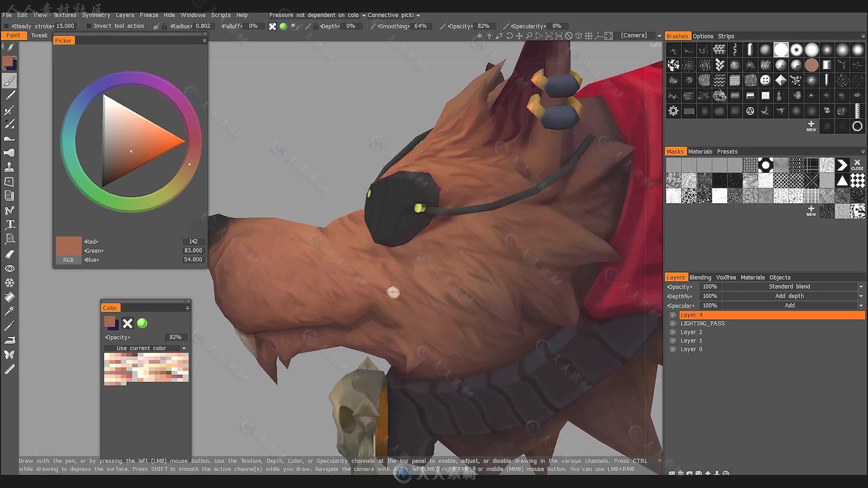This screenshot has height=488, width=868.
Task: Switch to the Presets tab
Action: click(727, 151)
